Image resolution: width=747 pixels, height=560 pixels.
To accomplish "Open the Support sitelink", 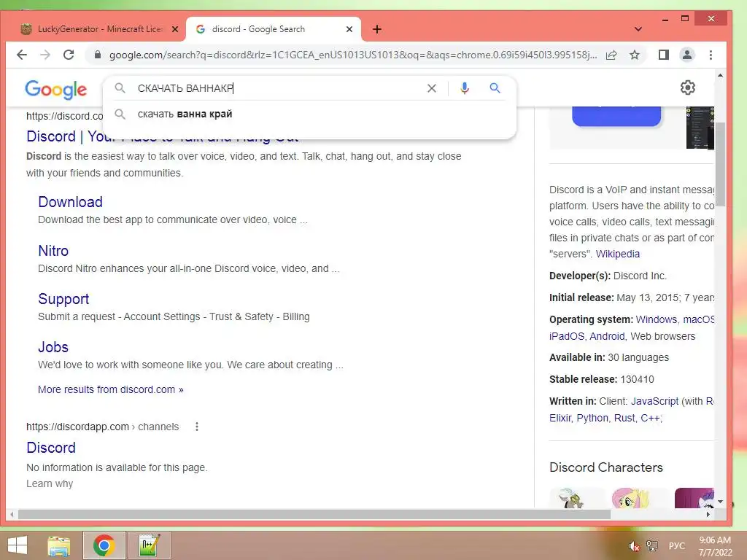I will coord(63,299).
